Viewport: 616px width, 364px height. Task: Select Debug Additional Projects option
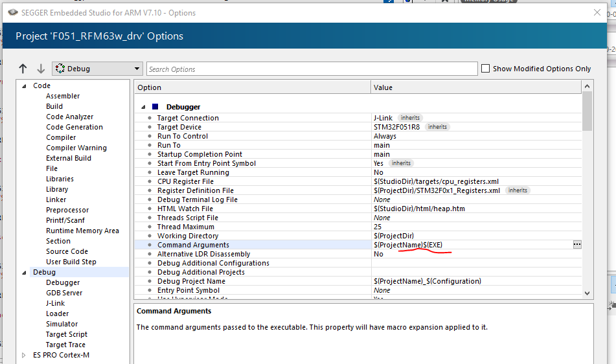(201, 272)
